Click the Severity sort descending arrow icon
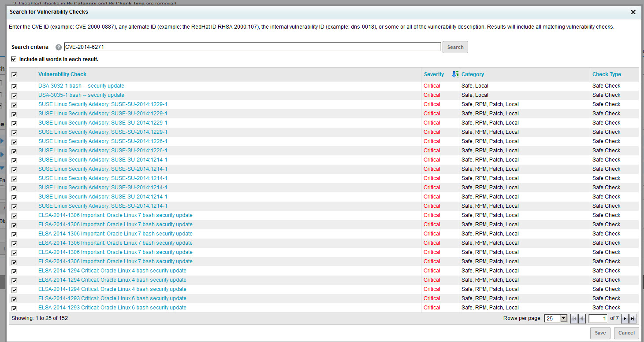Screen dimensions: 644x342 pos(455,74)
